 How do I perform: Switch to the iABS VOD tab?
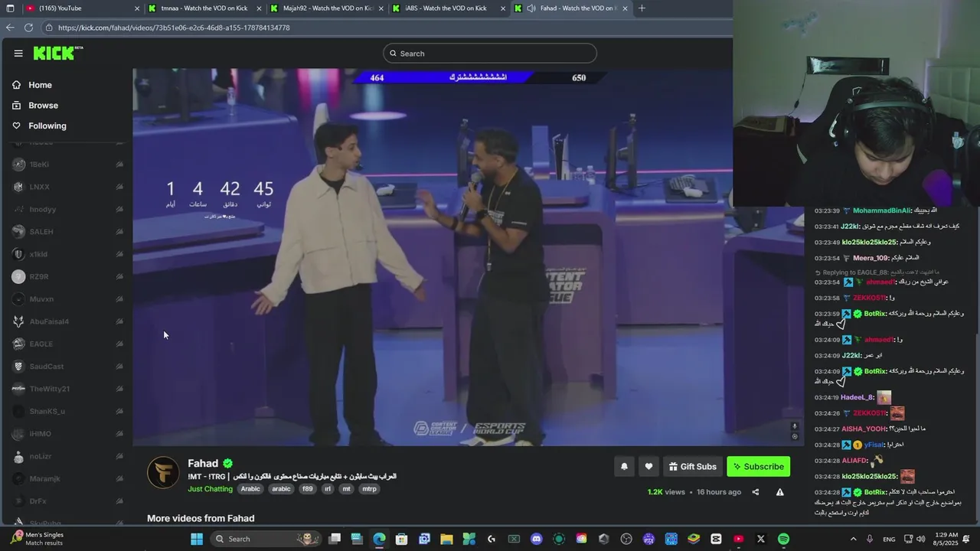tap(449, 8)
